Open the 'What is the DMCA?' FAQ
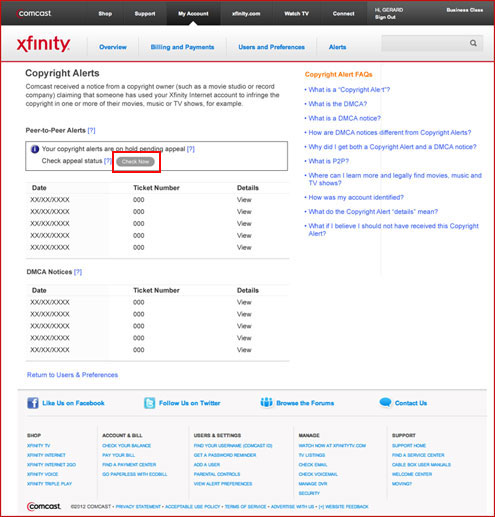This screenshot has height=517, width=495. coord(338,104)
